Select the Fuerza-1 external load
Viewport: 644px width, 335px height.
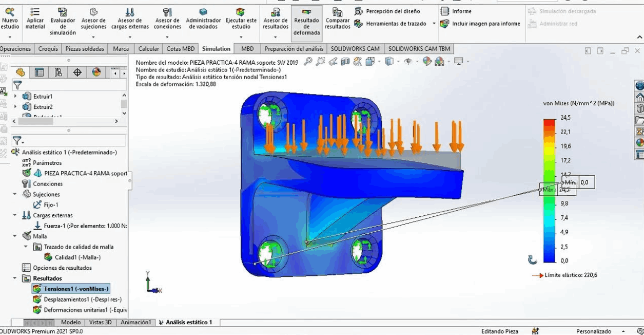[x=80, y=226]
